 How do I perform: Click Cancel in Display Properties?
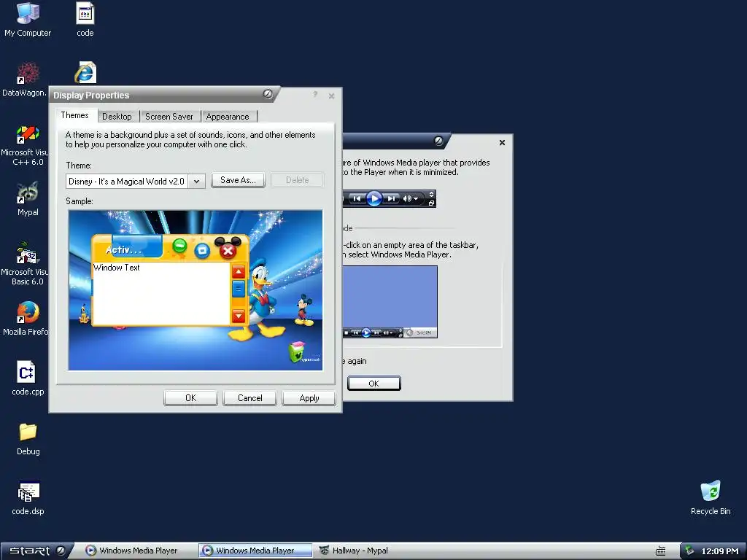point(249,398)
